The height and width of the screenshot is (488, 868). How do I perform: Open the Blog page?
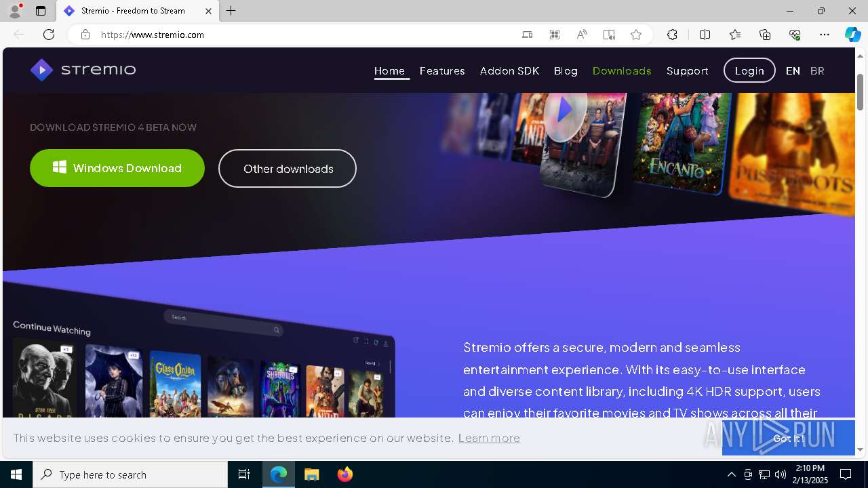[x=566, y=70]
